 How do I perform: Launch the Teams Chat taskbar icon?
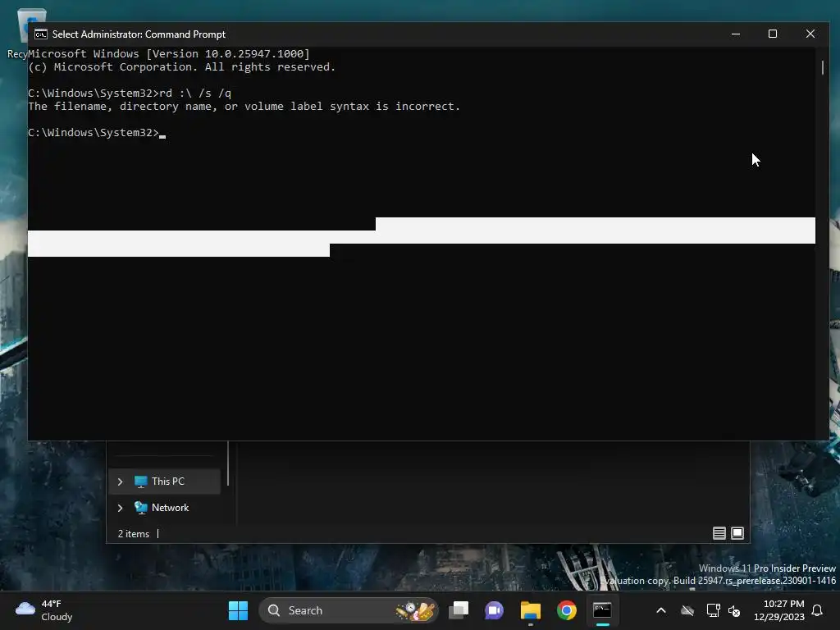pyautogui.click(x=494, y=610)
